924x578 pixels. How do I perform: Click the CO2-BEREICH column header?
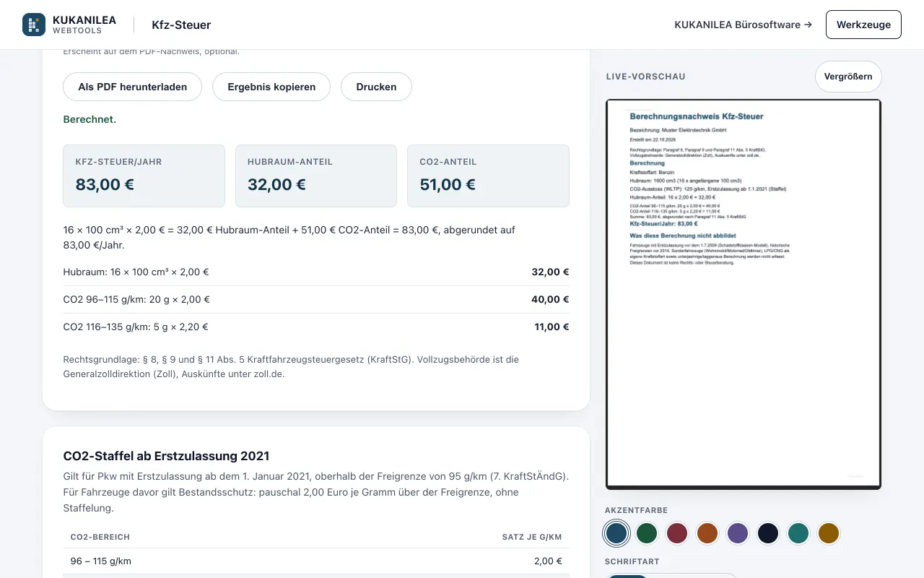(x=100, y=537)
